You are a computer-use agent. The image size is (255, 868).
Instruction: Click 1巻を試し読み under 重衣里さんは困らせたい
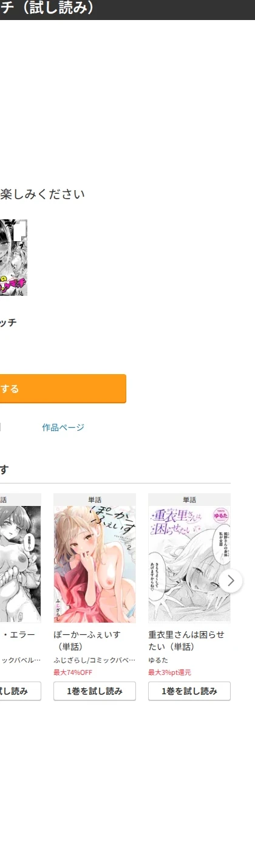pos(189,691)
